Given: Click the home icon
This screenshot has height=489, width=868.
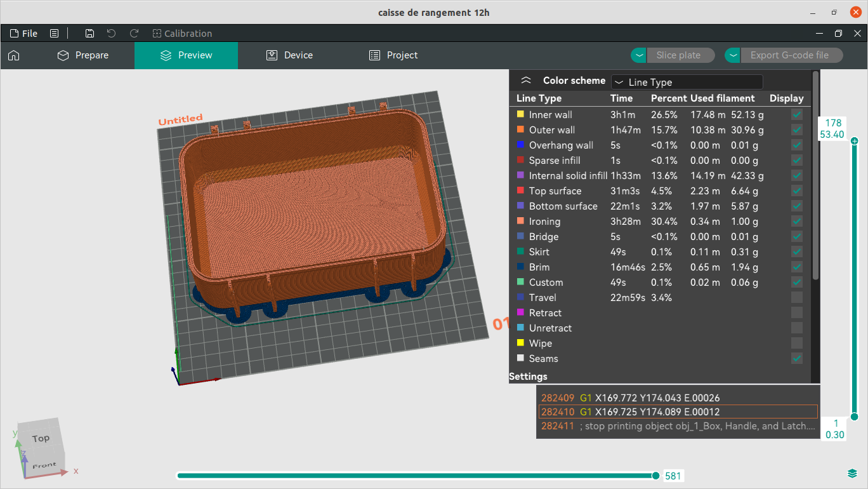Looking at the screenshot, I should (x=13, y=55).
